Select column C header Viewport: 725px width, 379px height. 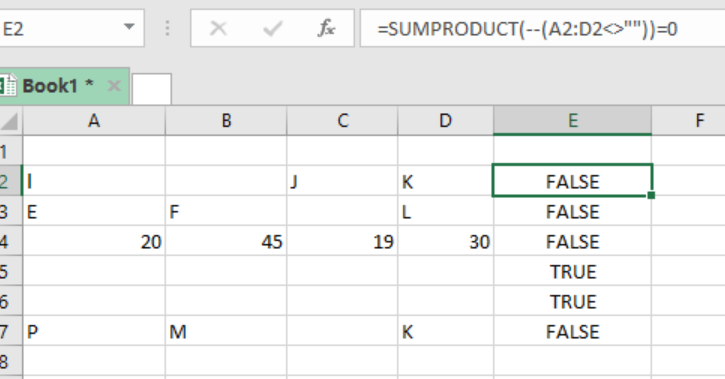[x=342, y=121]
